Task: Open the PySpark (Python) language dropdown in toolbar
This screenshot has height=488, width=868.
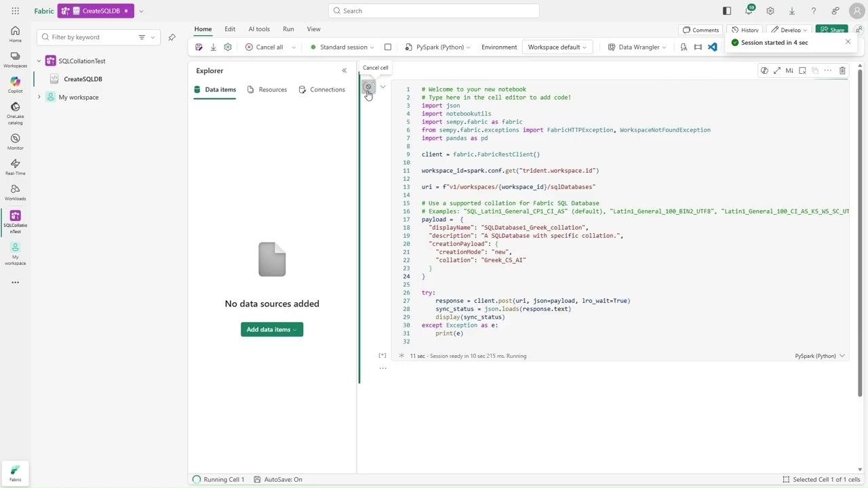Action: point(439,47)
